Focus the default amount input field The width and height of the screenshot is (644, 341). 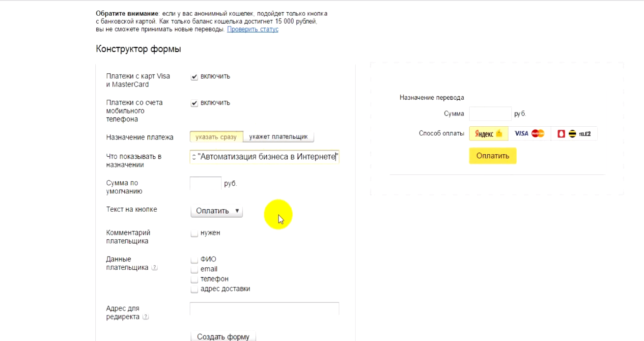205,183
